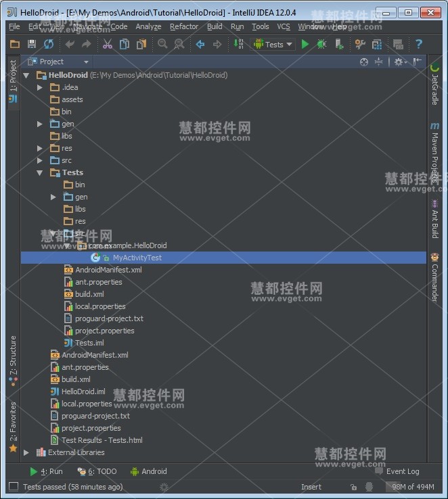Expand the top-level src folder

tap(40, 160)
